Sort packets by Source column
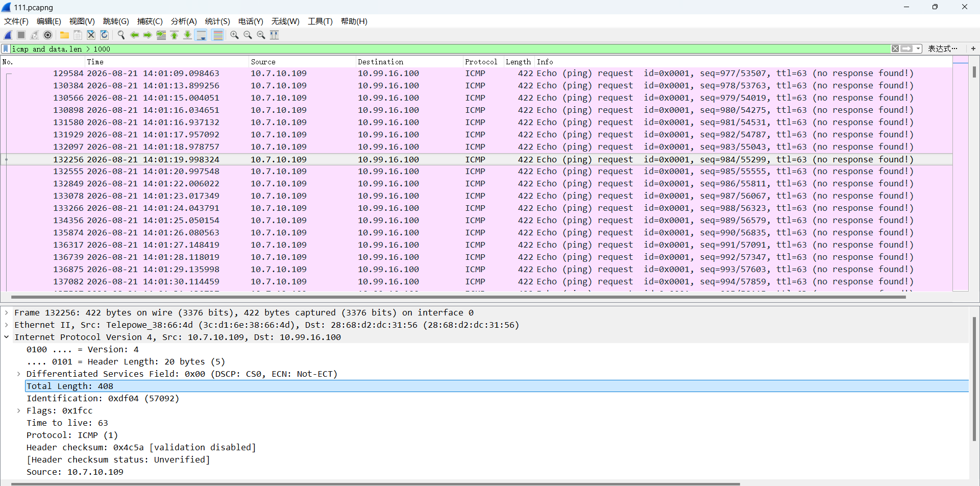The width and height of the screenshot is (980, 486). (302, 62)
